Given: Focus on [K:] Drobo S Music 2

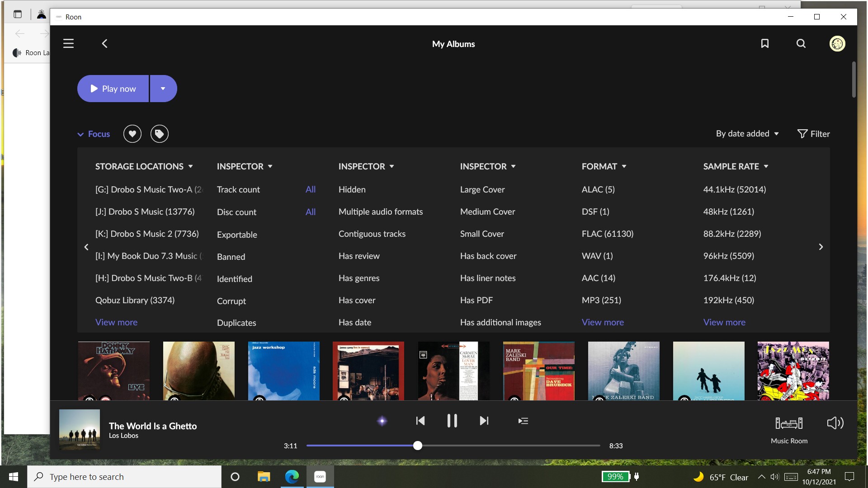Looking at the screenshot, I should 147,234.
